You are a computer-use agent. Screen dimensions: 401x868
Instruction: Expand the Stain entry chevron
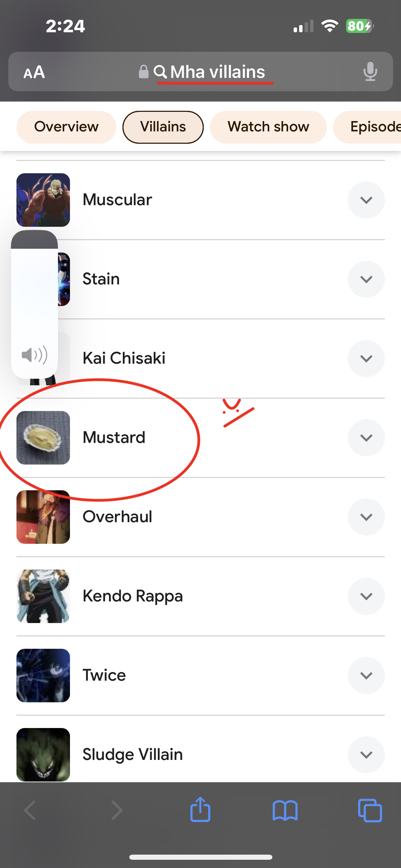(x=366, y=279)
